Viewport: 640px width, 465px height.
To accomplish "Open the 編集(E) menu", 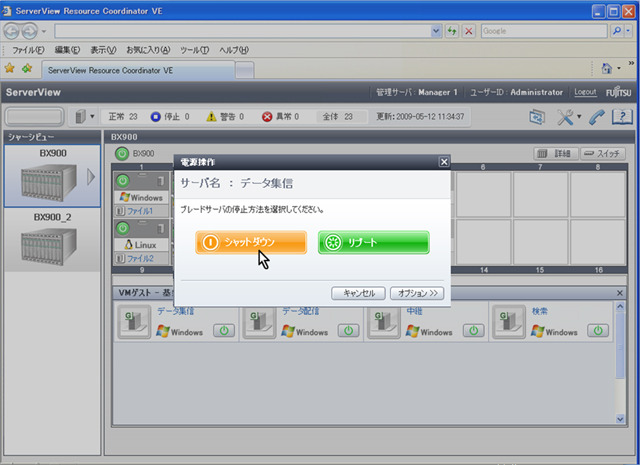I will 67,50.
